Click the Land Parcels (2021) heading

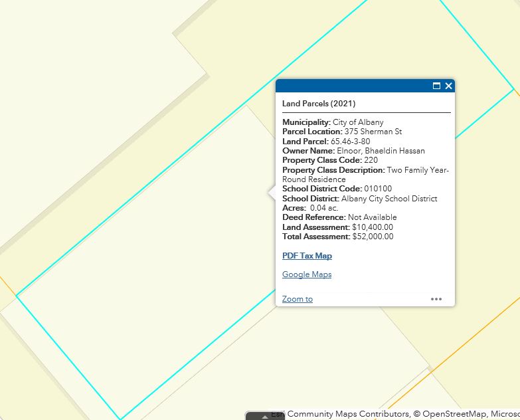(319, 104)
